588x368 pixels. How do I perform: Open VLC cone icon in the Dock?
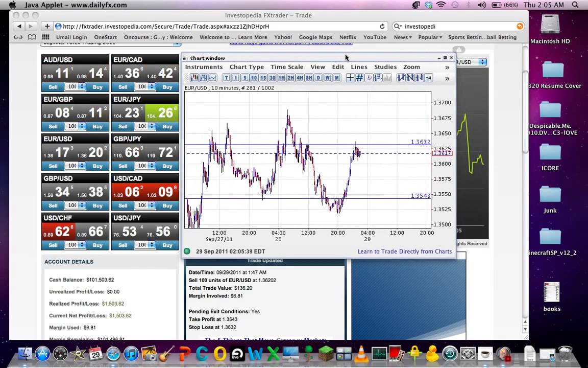(361, 354)
